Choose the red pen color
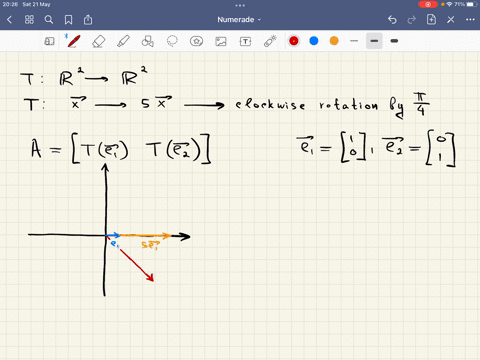 coord(294,41)
